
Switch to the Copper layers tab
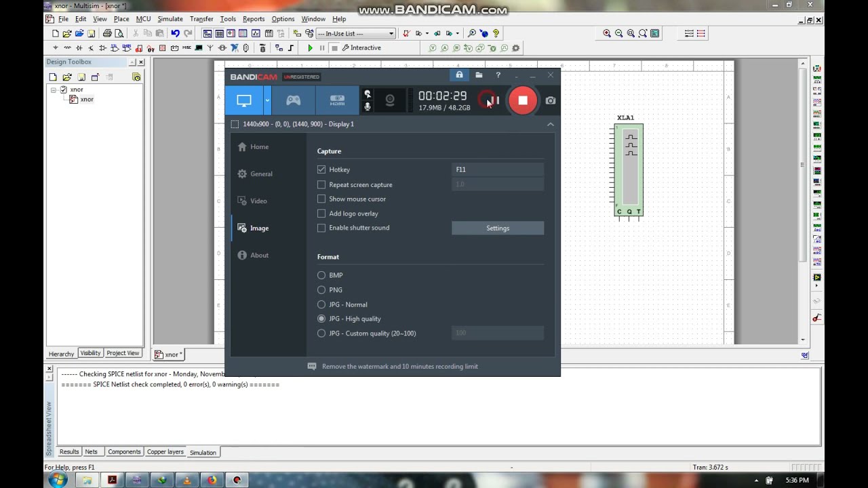pos(165,451)
